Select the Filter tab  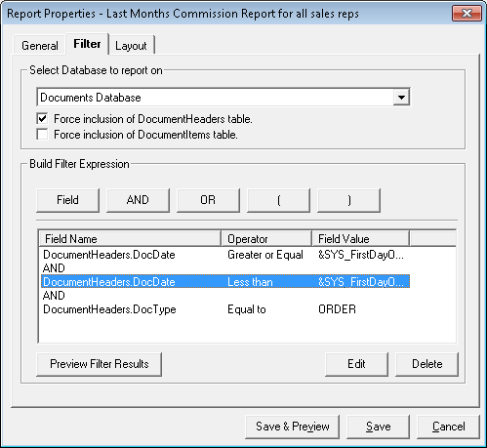point(87,44)
